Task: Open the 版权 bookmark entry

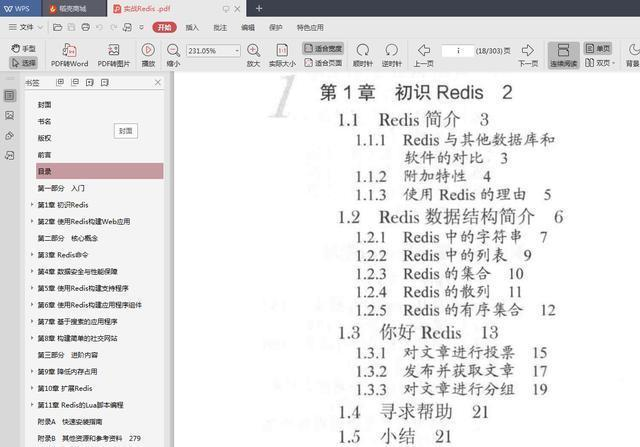Action: coord(44,138)
